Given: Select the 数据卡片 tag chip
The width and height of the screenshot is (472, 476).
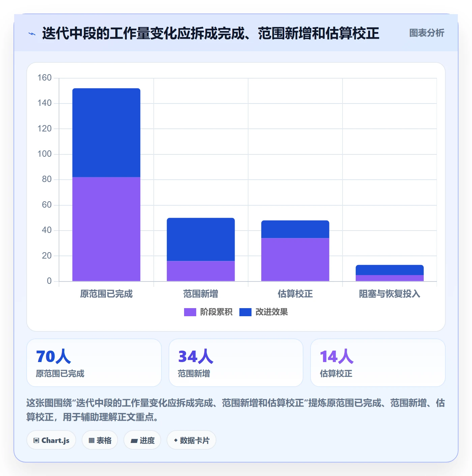Looking at the screenshot, I should pyautogui.click(x=191, y=440).
